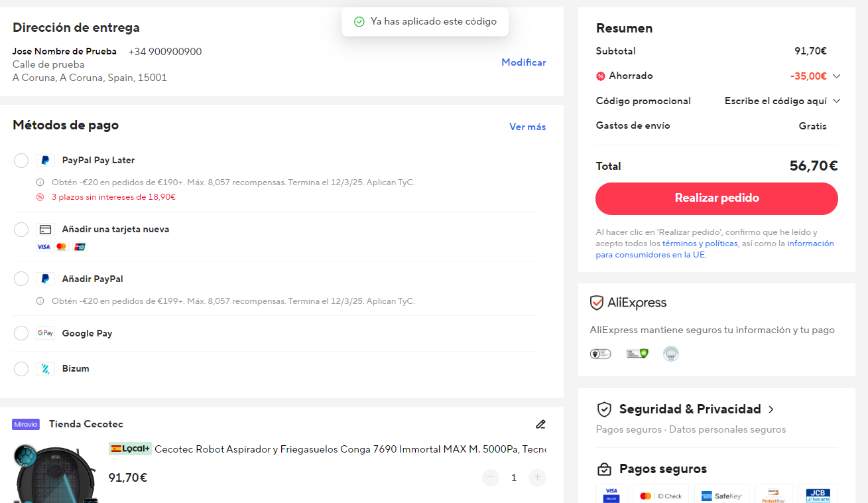Expand the Código promocional chevron
This screenshot has width=868, height=503.
(836, 101)
